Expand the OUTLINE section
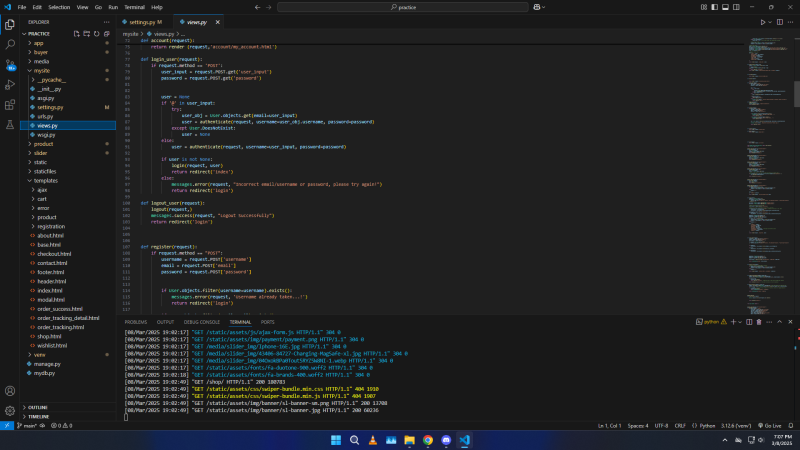800x450 pixels. point(38,408)
